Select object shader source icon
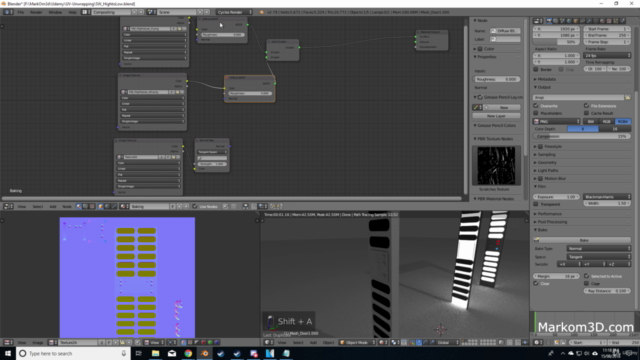 tap(100, 207)
